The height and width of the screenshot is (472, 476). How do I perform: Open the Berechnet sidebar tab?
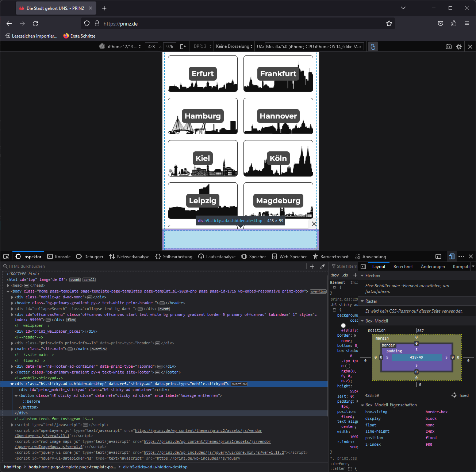click(403, 267)
